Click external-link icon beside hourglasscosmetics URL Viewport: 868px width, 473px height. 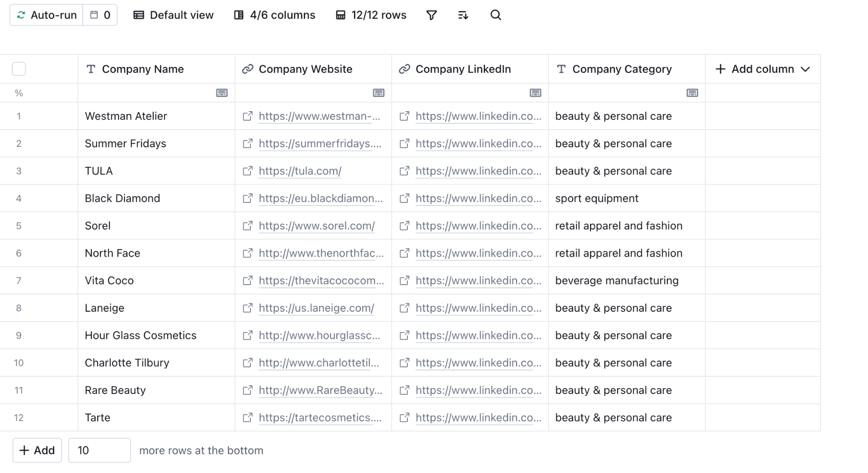(x=248, y=335)
